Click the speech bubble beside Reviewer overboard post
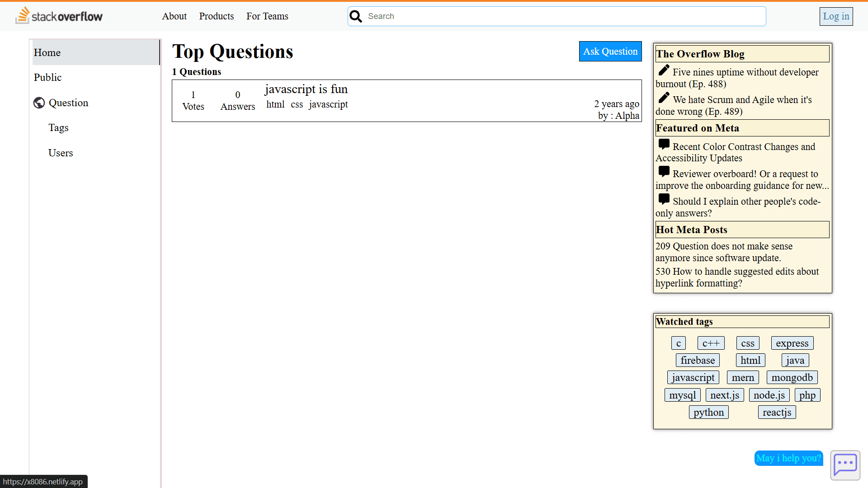 pyautogui.click(x=664, y=171)
